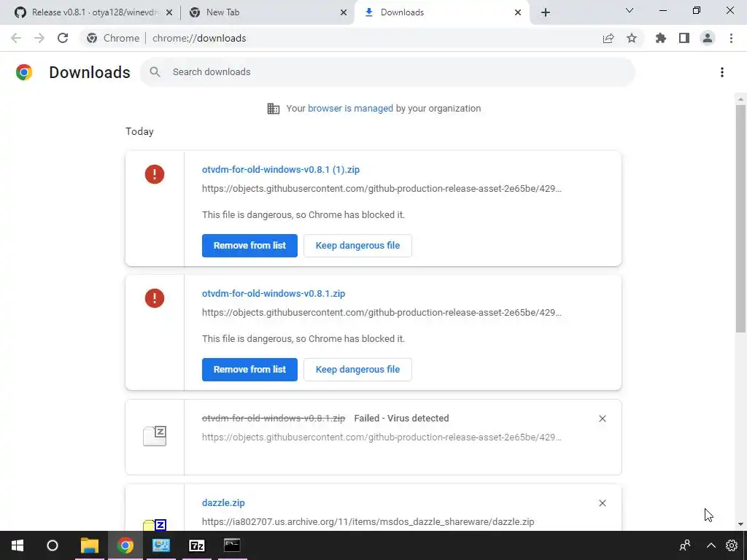Image resolution: width=747 pixels, height=560 pixels.
Task: Click the share page icon in address bar
Action: coord(608,38)
